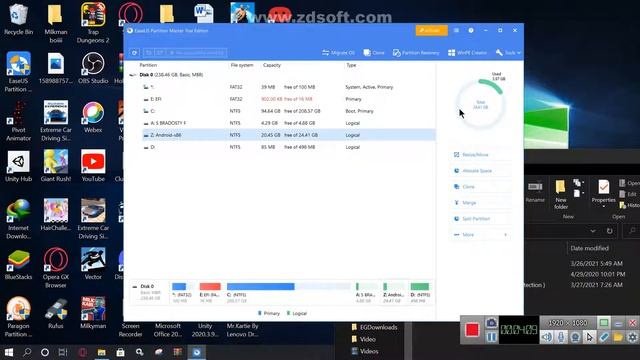
Task: Open the Rufus desktop icon
Action: pos(56,313)
